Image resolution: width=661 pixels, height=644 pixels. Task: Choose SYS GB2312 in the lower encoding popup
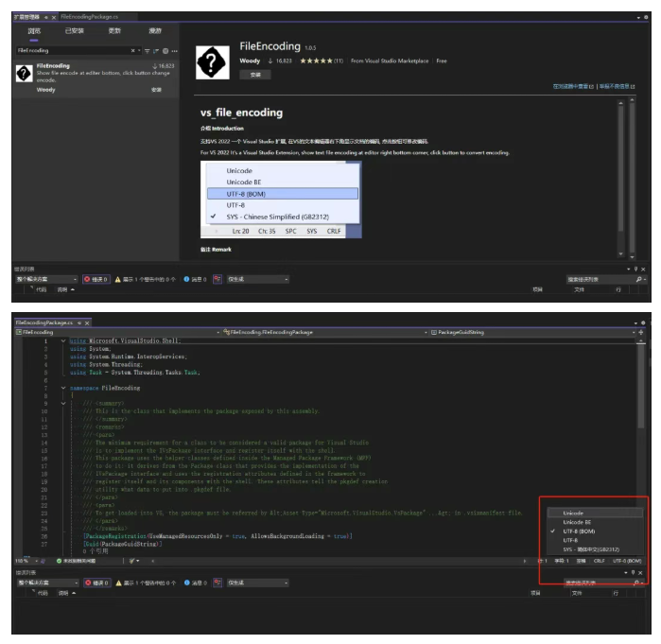[x=595, y=549]
